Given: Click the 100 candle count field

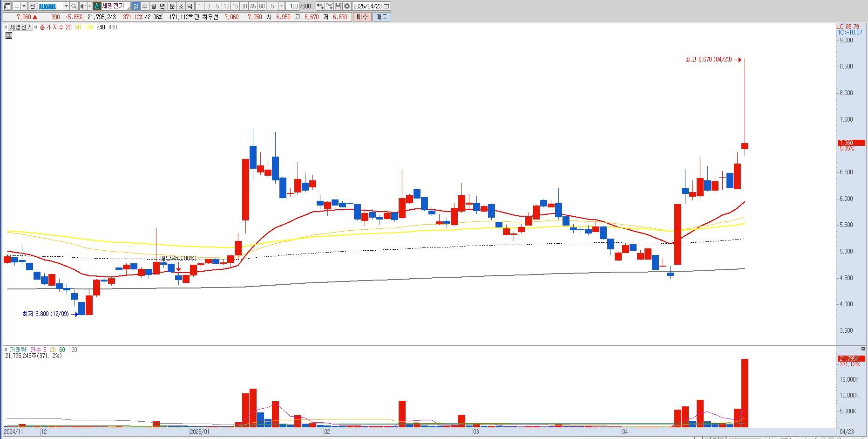Looking at the screenshot, I should (292, 6).
